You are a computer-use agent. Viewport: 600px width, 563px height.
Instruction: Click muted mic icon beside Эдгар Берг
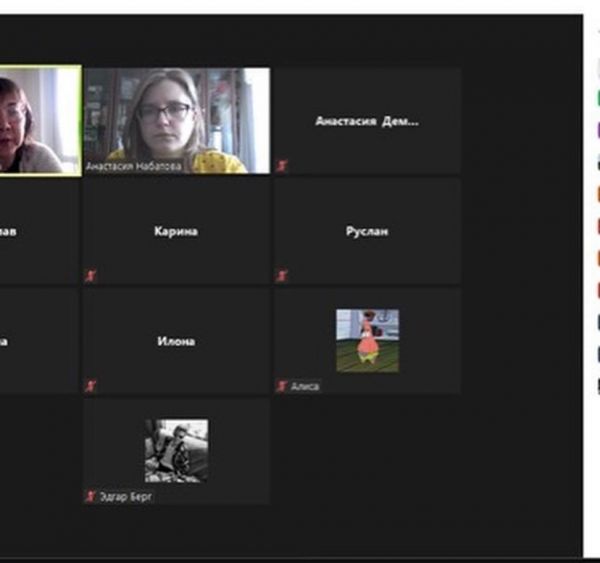(x=92, y=496)
